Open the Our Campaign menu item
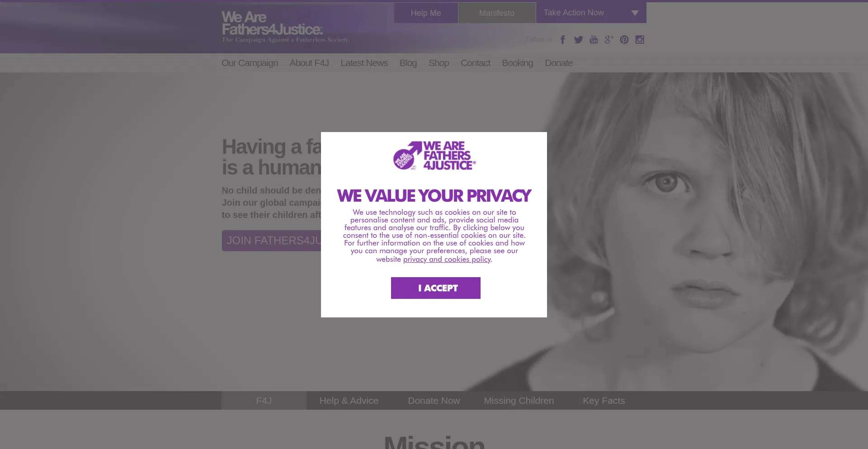The height and width of the screenshot is (449, 868). click(x=250, y=63)
